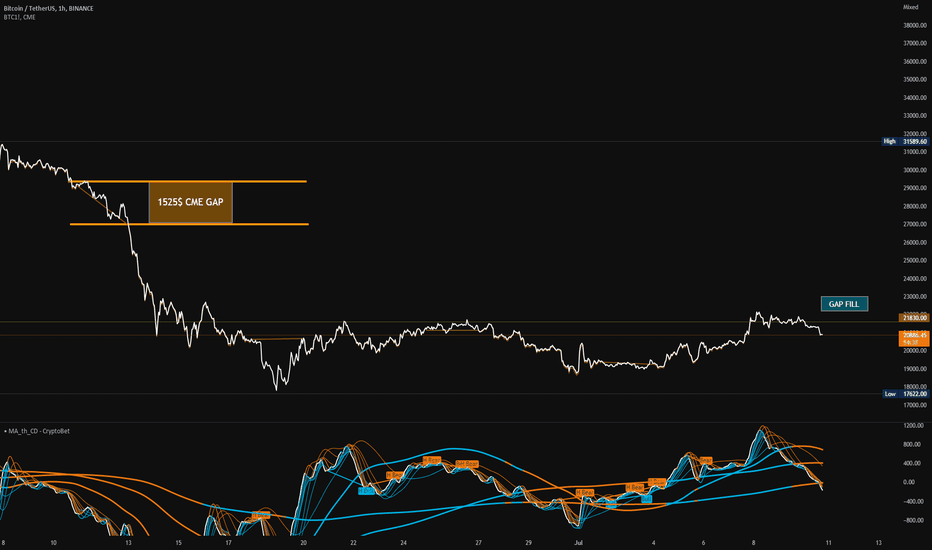Click date 6 on the time axis
Screen dimensions: 932x550
(x=703, y=543)
